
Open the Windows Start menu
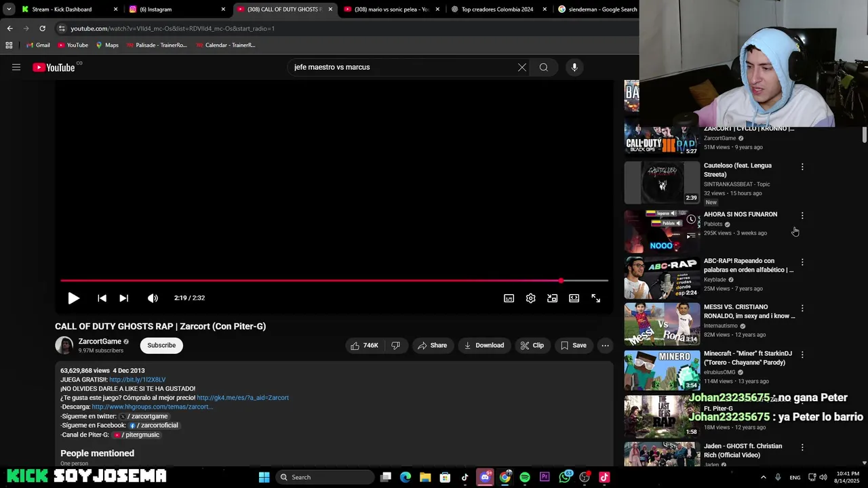[x=264, y=477]
